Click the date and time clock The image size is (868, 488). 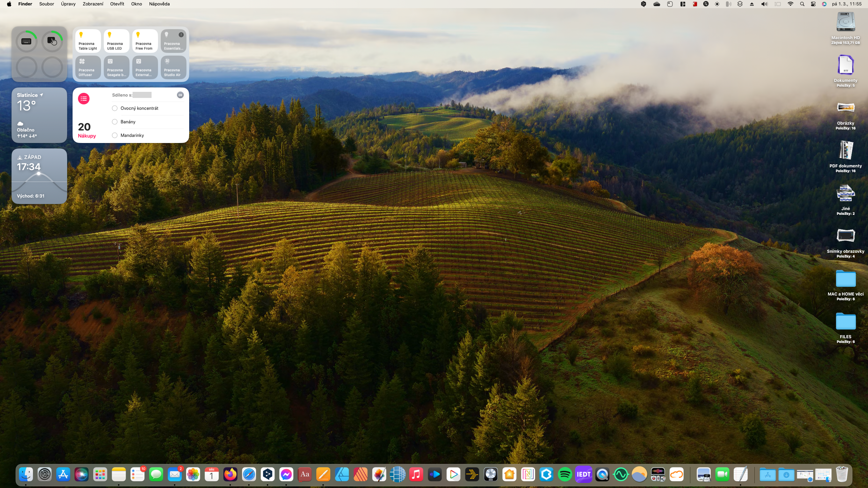click(x=846, y=4)
